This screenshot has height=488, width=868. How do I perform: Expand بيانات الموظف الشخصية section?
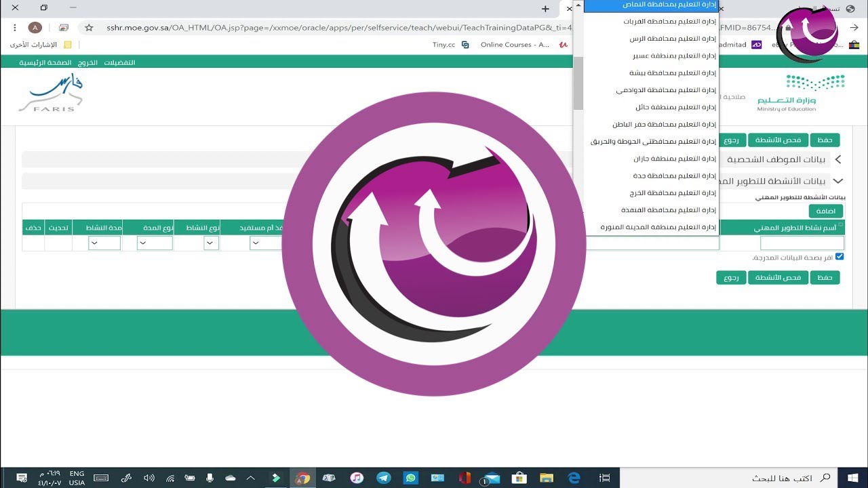click(837, 160)
